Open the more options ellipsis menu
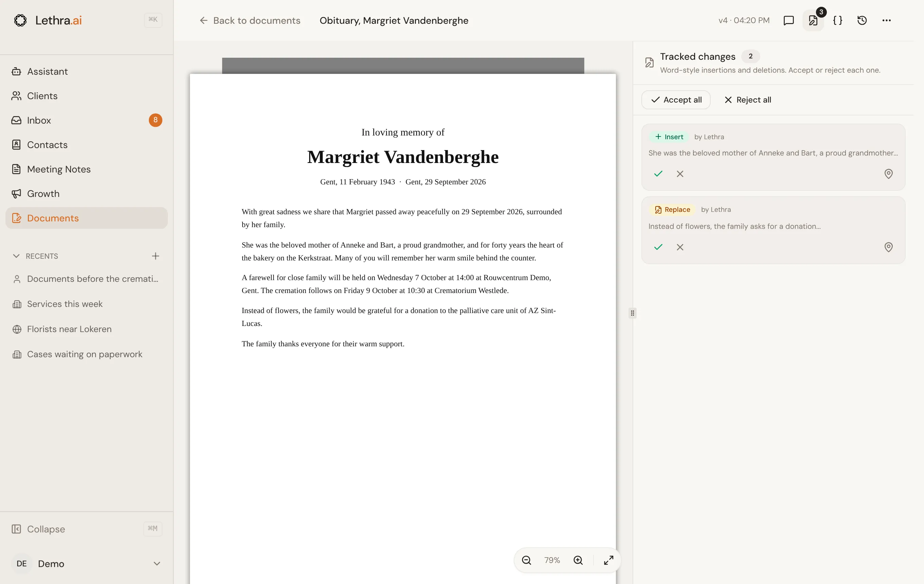 tap(886, 20)
